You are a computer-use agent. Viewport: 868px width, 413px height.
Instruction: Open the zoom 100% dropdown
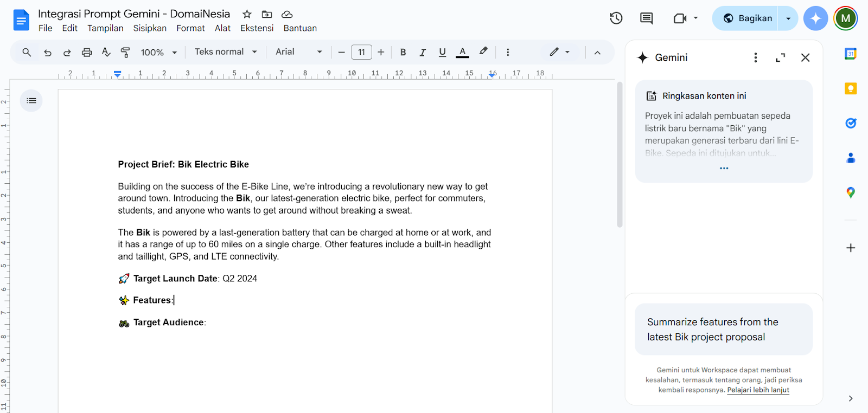pyautogui.click(x=158, y=52)
